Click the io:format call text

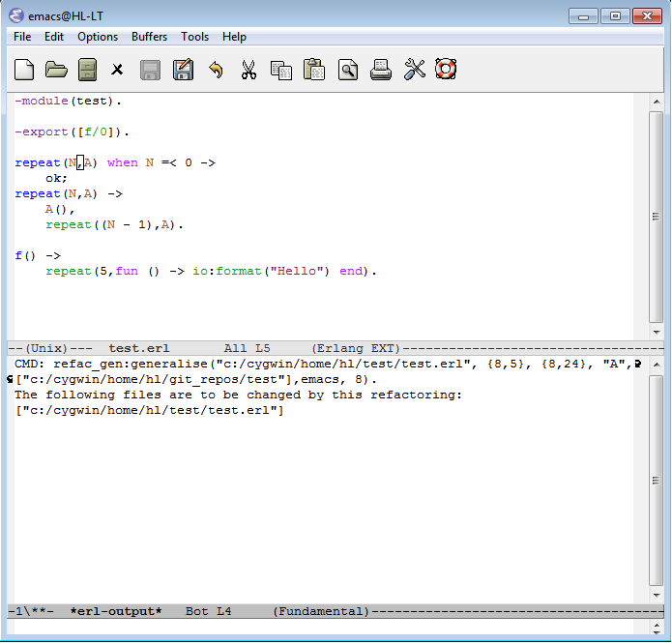(226, 271)
